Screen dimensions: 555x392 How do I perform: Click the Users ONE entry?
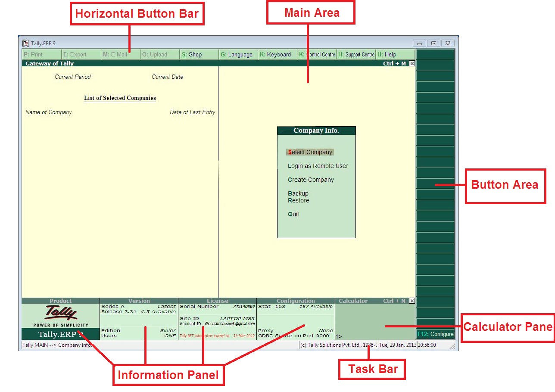(x=138, y=336)
